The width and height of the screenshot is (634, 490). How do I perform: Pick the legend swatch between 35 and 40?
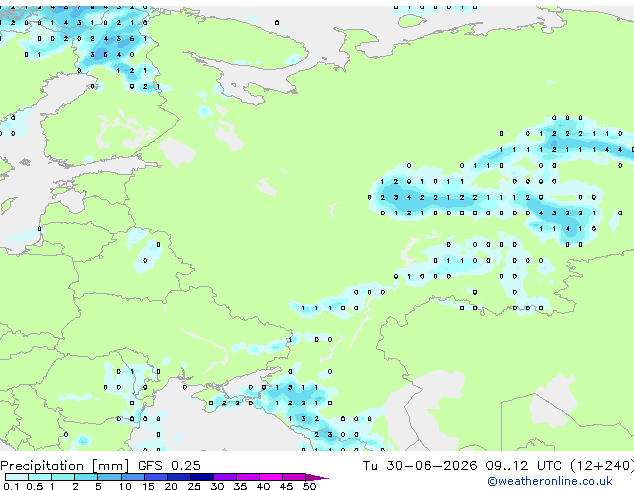coord(248,477)
